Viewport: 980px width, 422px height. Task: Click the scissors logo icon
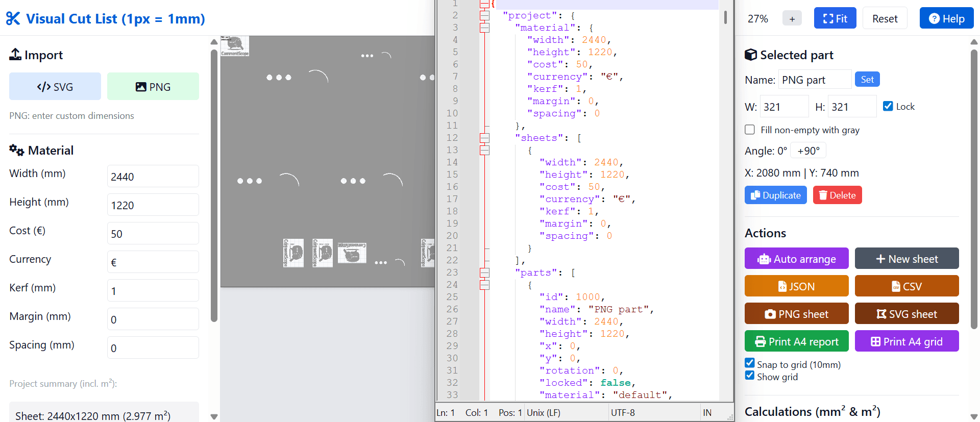[13, 19]
